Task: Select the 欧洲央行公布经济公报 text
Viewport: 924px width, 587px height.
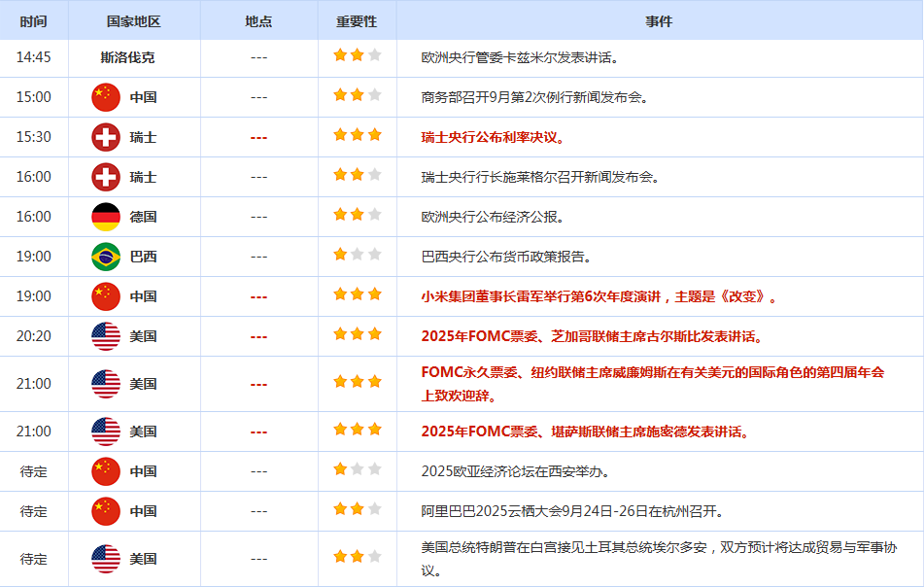Action: (x=494, y=217)
